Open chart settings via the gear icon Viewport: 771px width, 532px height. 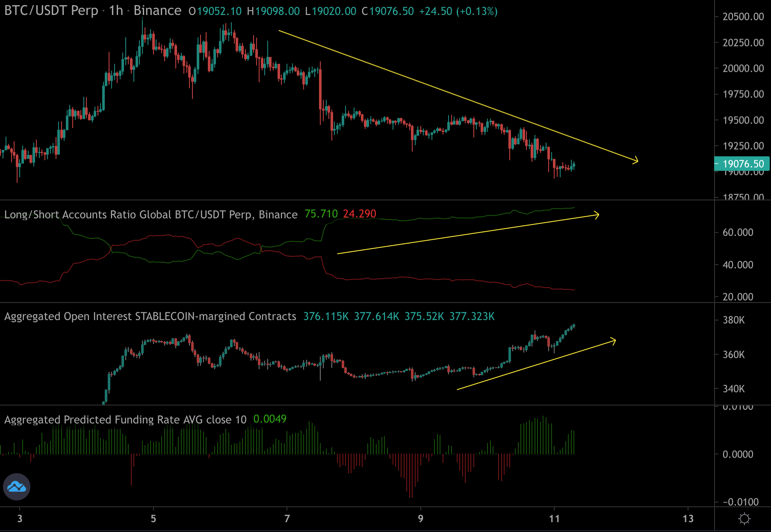744,519
